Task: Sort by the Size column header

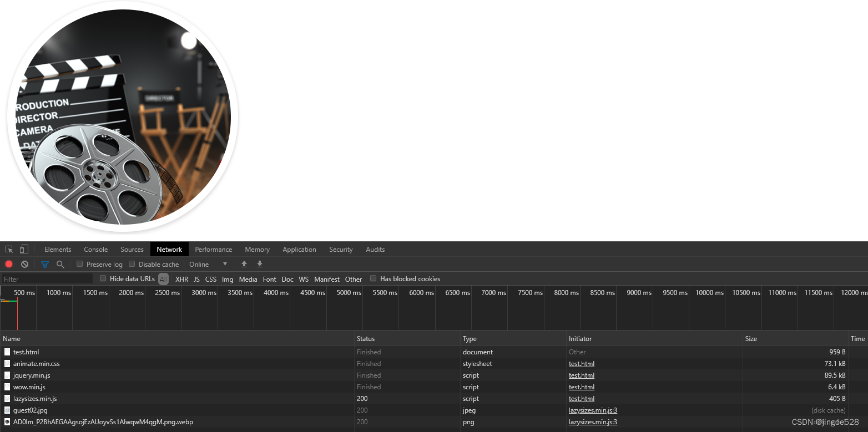Action: (x=795, y=338)
